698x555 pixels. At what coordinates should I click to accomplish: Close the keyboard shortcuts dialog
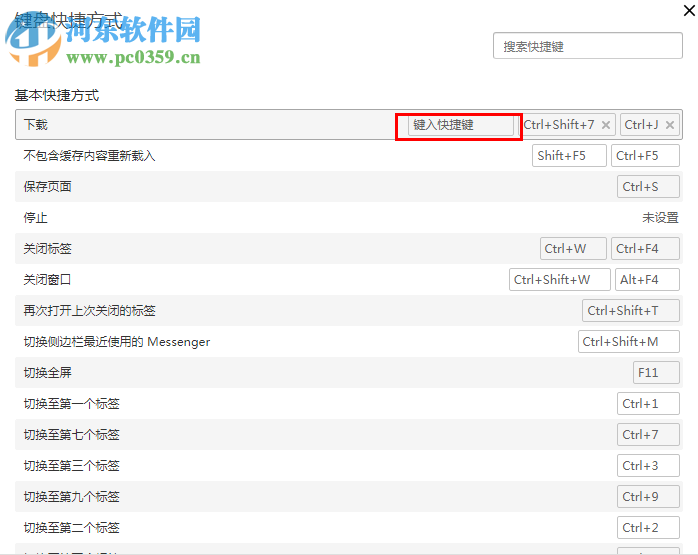coord(689,10)
